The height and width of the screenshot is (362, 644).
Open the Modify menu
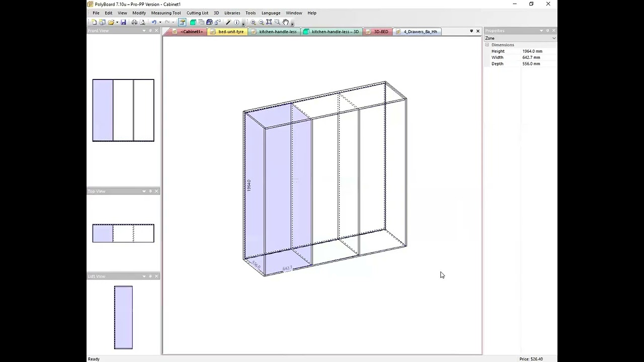[x=139, y=13]
